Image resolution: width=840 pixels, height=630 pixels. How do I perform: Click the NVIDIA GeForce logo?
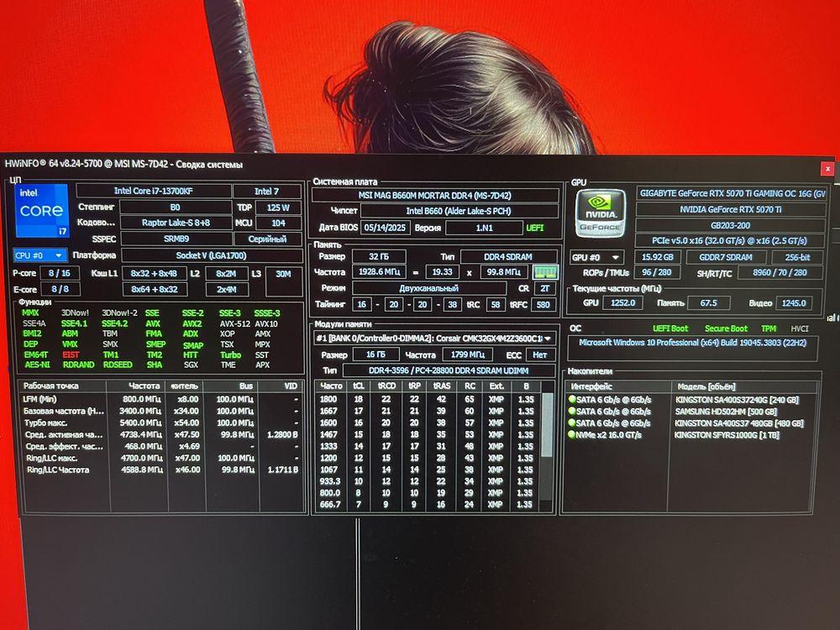click(x=600, y=213)
